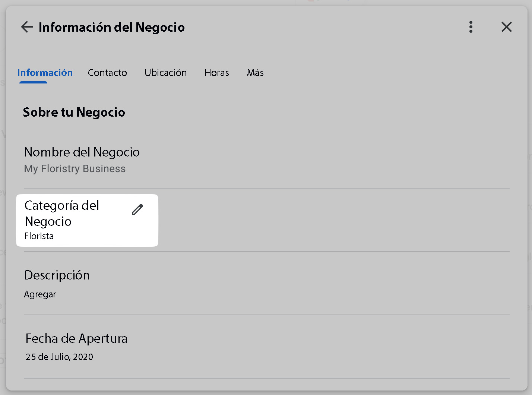Go back using the left arrow icon
This screenshot has height=395, width=532.
pyautogui.click(x=27, y=27)
